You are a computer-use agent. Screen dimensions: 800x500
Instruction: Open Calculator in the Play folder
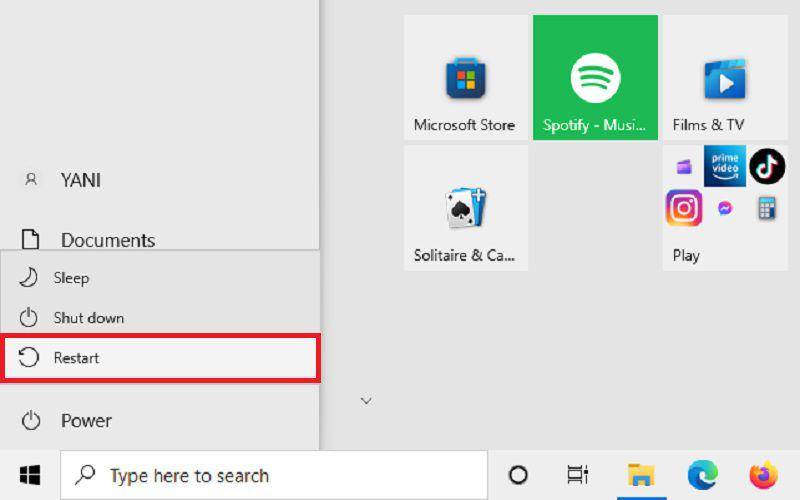click(766, 208)
